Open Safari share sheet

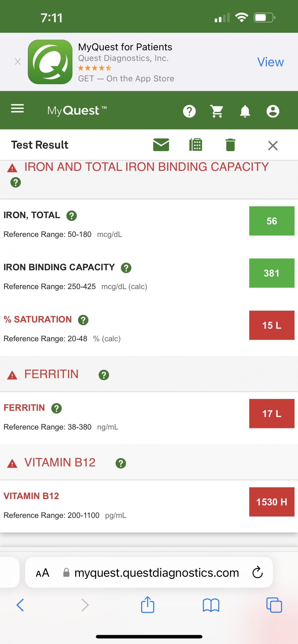[148, 605]
